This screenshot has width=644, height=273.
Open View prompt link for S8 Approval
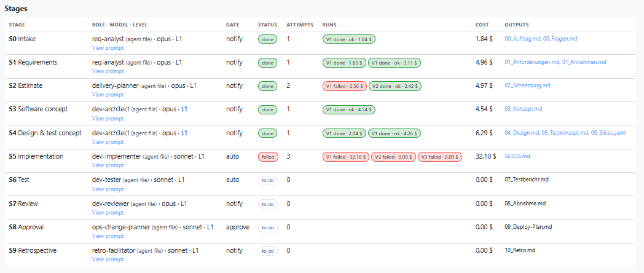click(108, 236)
